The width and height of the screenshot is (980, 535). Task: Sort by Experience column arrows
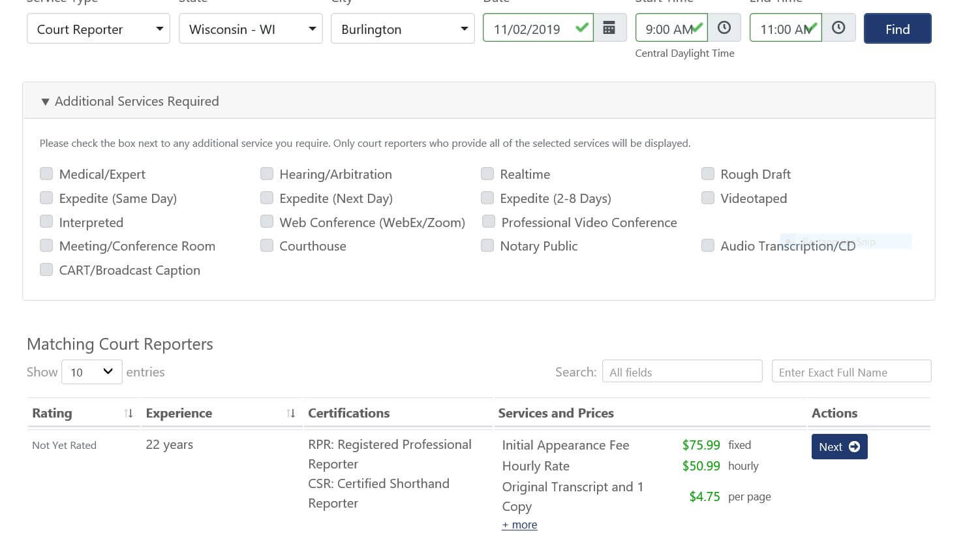click(291, 413)
